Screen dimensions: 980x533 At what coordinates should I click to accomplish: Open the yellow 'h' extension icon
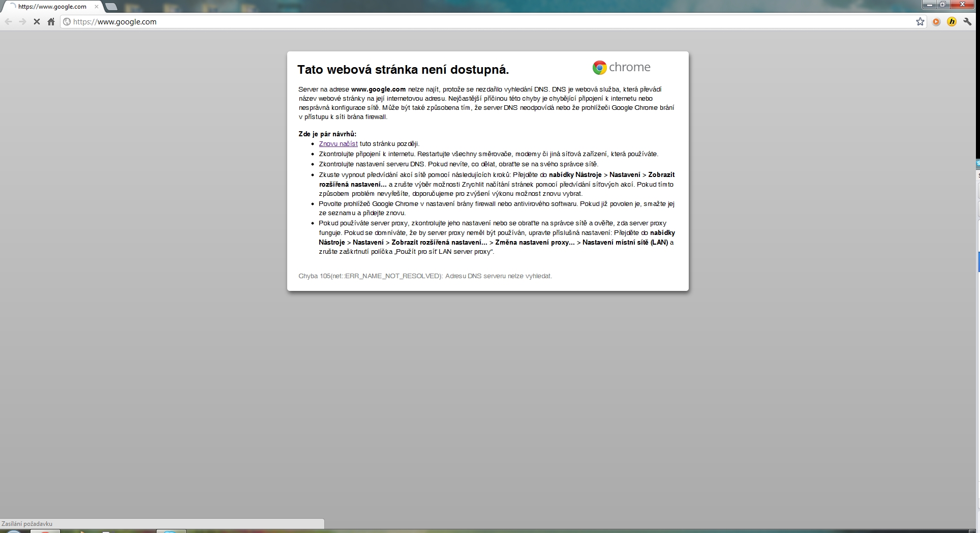point(952,22)
